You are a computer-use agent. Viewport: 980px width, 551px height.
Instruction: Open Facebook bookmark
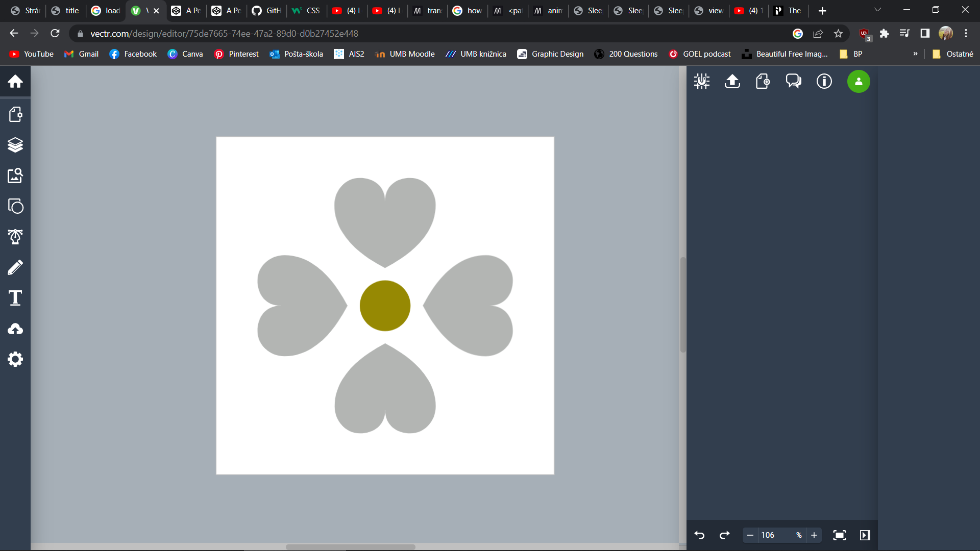pyautogui.click(x=133, y=54)
